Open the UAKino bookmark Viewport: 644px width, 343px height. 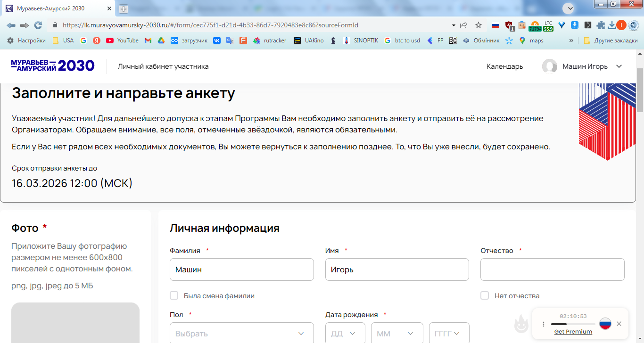coord(308,41)
